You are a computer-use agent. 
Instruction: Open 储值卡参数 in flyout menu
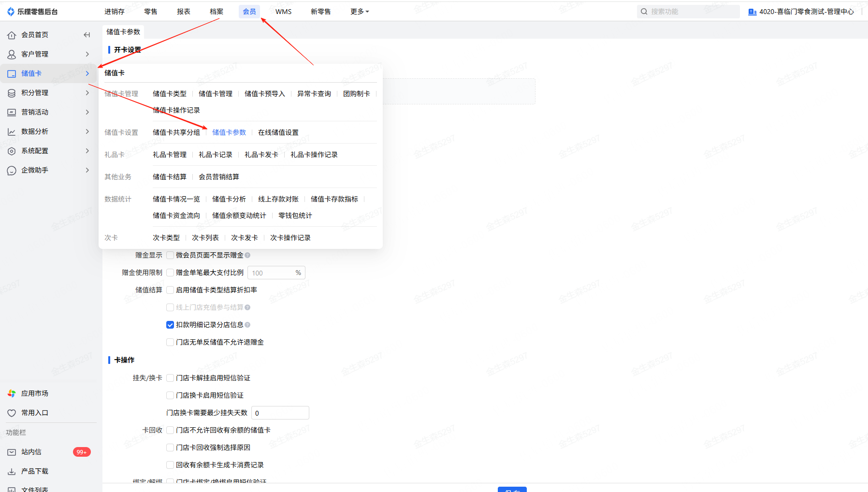pos(229,132)
